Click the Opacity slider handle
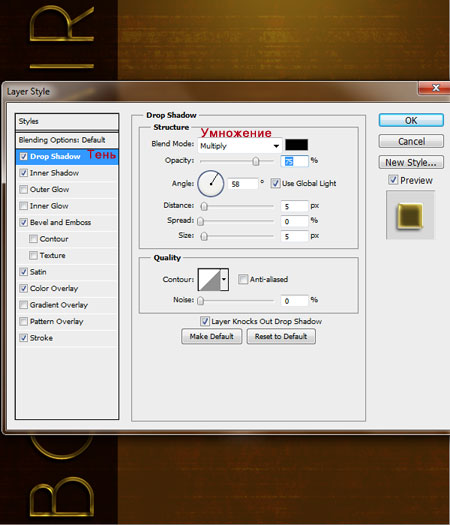 [x=256, y=161]
